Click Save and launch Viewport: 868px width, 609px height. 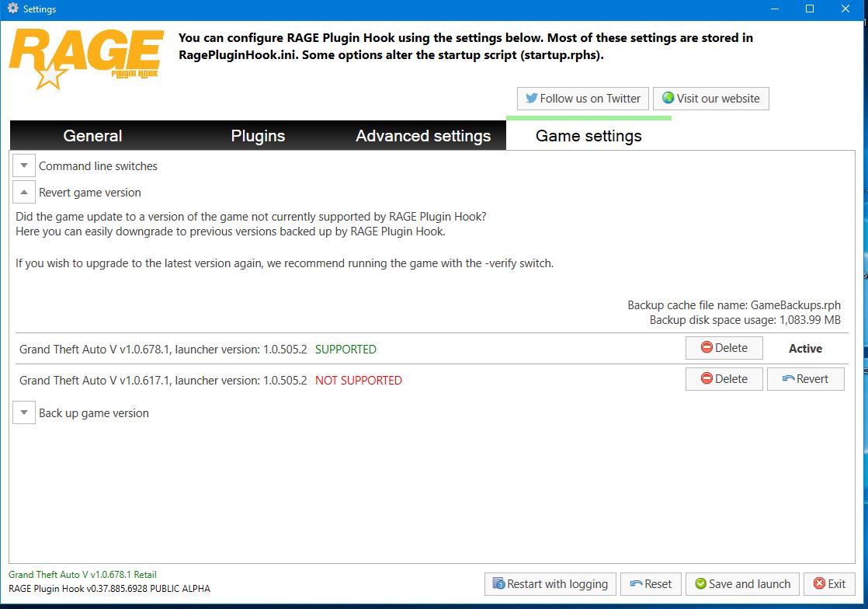742,584
